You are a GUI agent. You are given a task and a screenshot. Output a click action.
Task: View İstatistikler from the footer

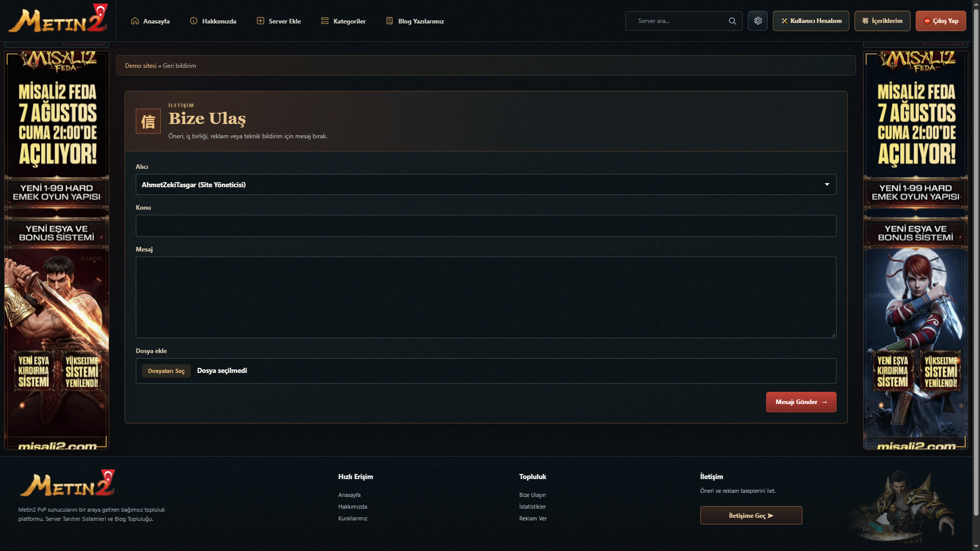(x=532, y=507)
